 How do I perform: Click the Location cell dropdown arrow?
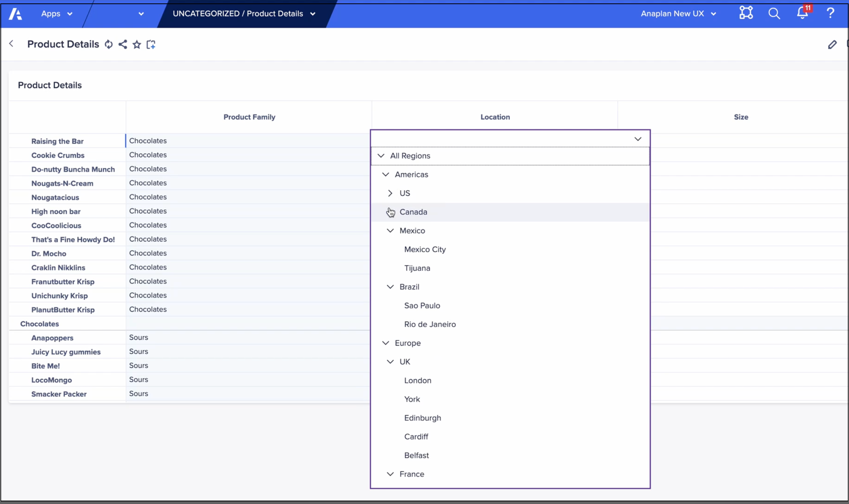(x=638, y=139)
